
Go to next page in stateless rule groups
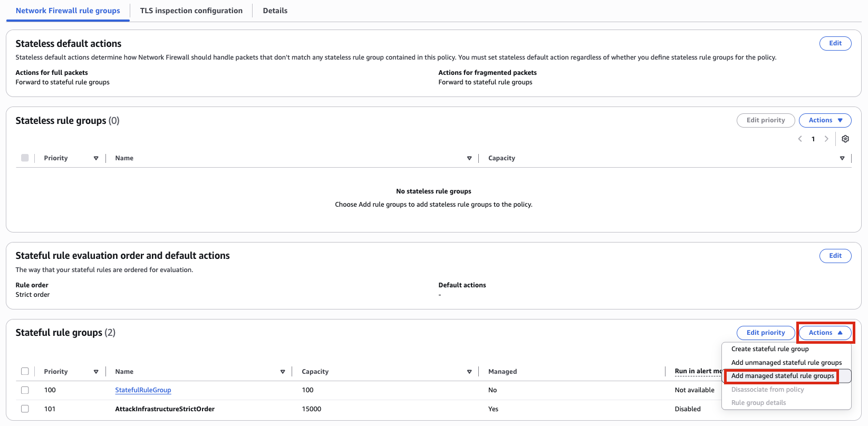tap(826, 139)
